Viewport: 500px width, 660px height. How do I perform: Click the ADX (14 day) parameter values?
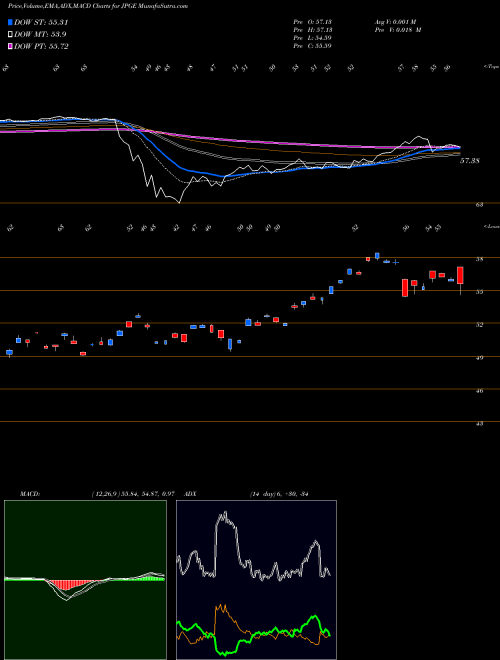tap(279, 494)
